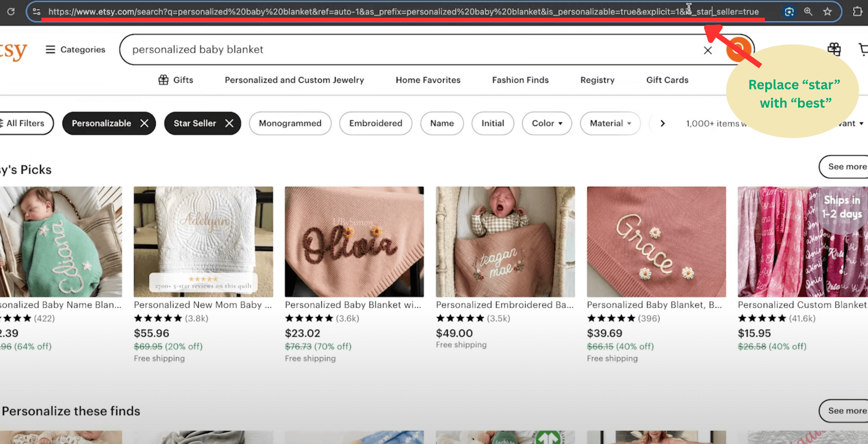
Task: Open Personalized New Mom Baby listing title
Action: 203,305
